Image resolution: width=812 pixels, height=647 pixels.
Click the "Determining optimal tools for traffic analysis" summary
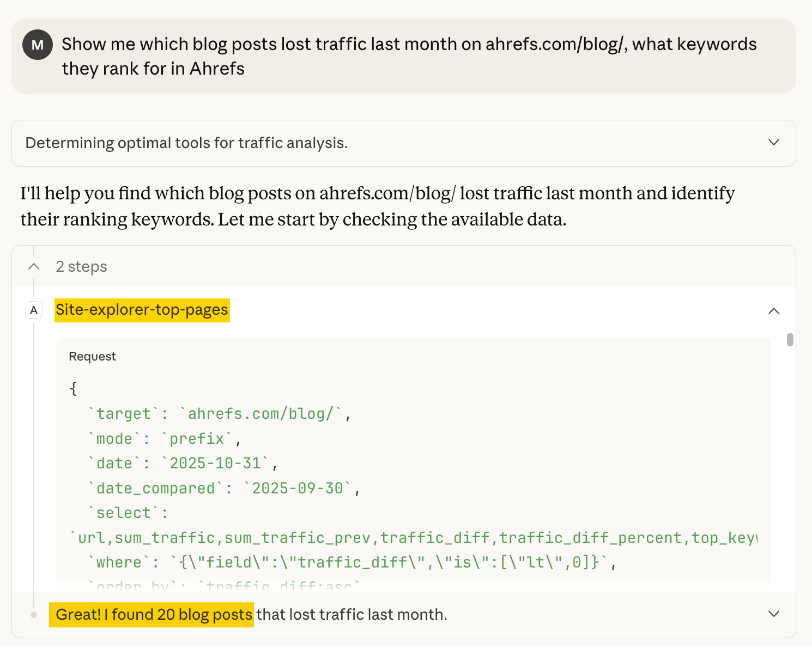tap(186, 143)
